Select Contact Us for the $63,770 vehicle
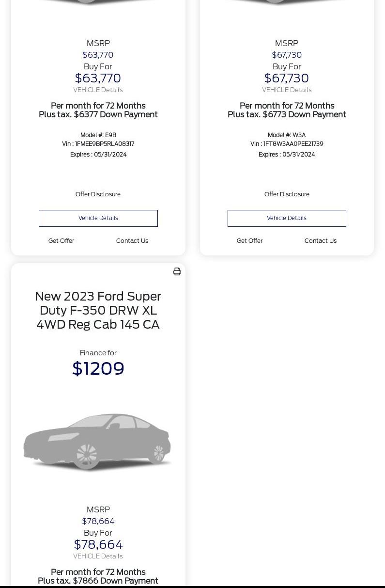 [132, 241]
